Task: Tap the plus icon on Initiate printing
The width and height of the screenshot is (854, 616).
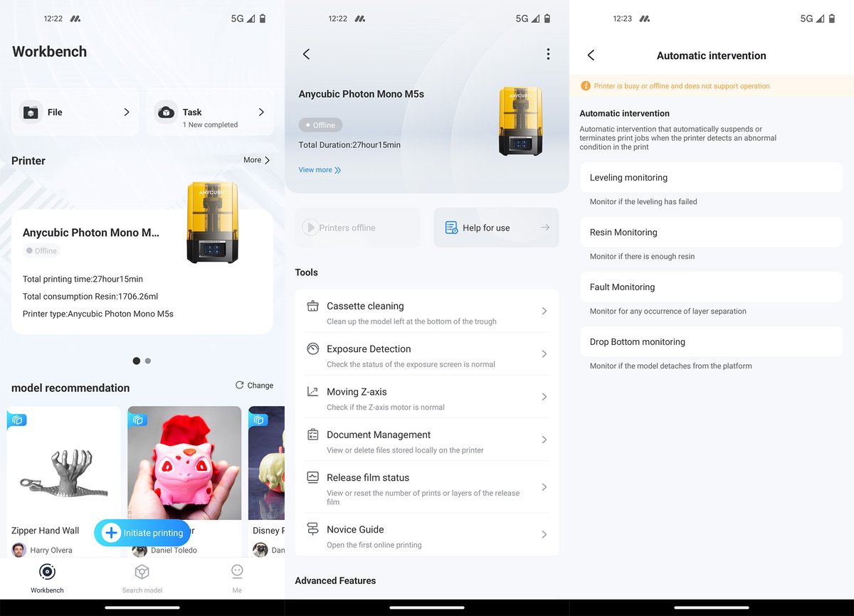Action: (111, 533)
